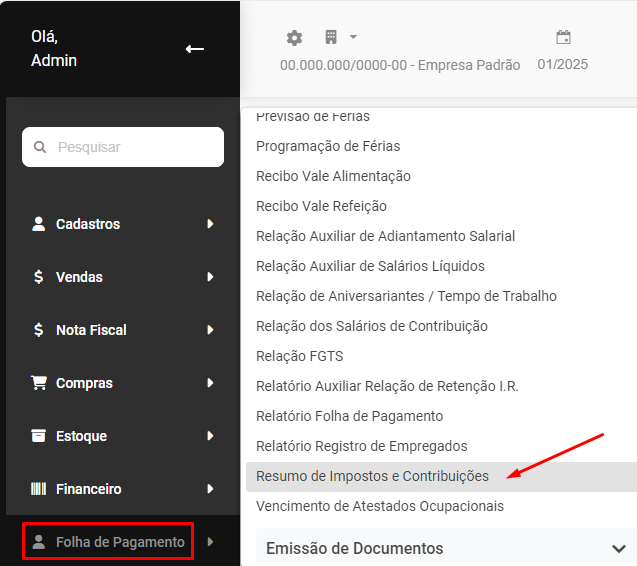The width and height of the screenshot is (637, 566).
Task: Expand Folha de Pagamento submenu arrow
Action: click(x=210, y=542)
